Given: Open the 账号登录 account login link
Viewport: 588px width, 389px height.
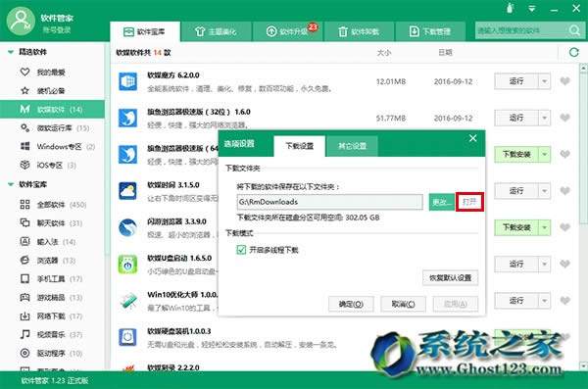Looking at the screenshot, I should tap(57, 30).
